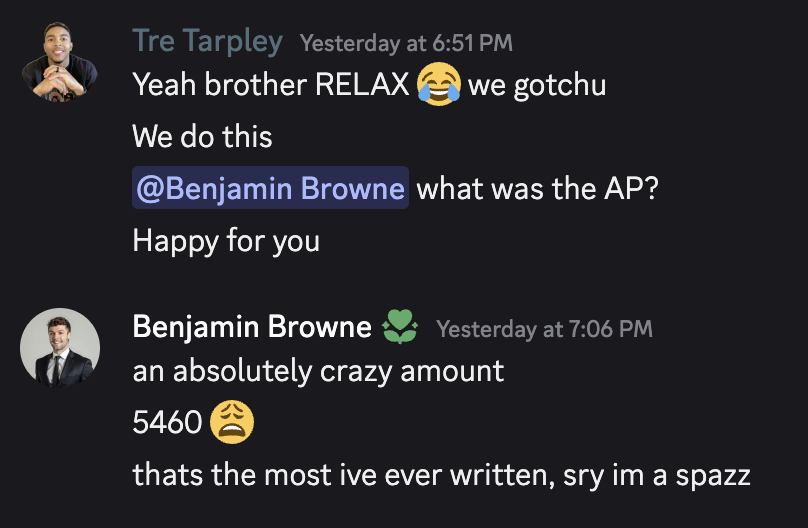Viewport: 808px width, 528px height.
Task: Click the 'we gotchu' text
Action: [x=537, y=86]
